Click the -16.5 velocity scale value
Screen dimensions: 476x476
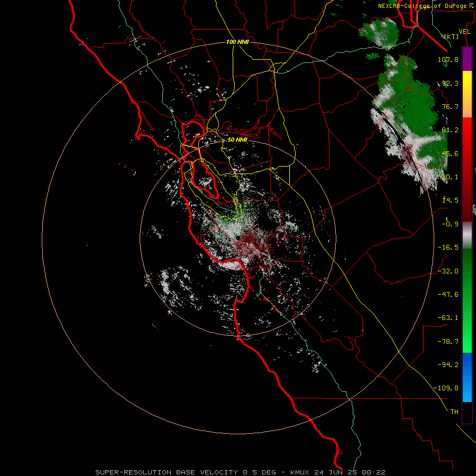pyautogui.click(x=448, y=248)
